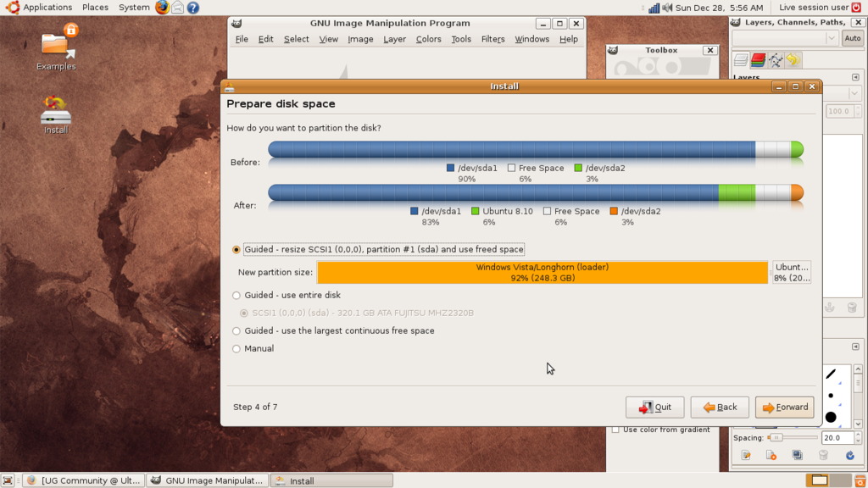
Task: Click the Wilber icon in GIMP title bar
Action: point(236,23)
